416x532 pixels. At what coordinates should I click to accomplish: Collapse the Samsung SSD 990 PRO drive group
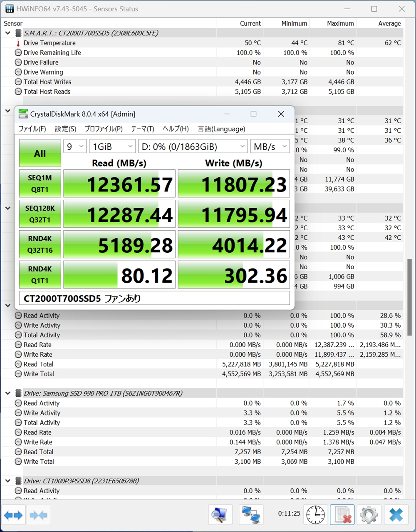(x=8, y=393)
